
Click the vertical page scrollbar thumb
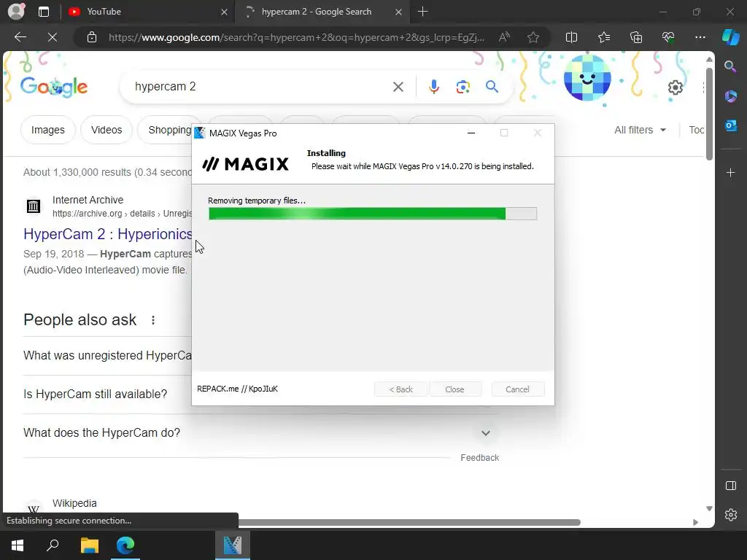coord(709,114)
